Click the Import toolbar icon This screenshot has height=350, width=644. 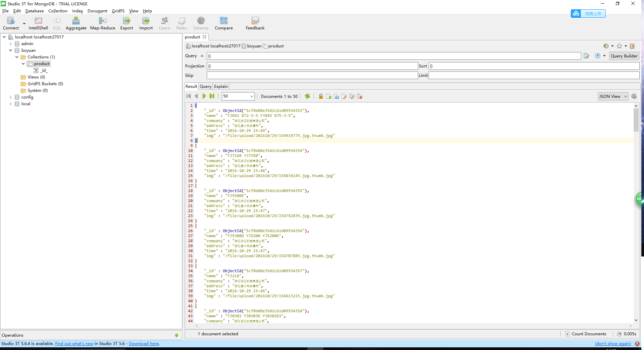pyautogui.click(x=146, y=24)
